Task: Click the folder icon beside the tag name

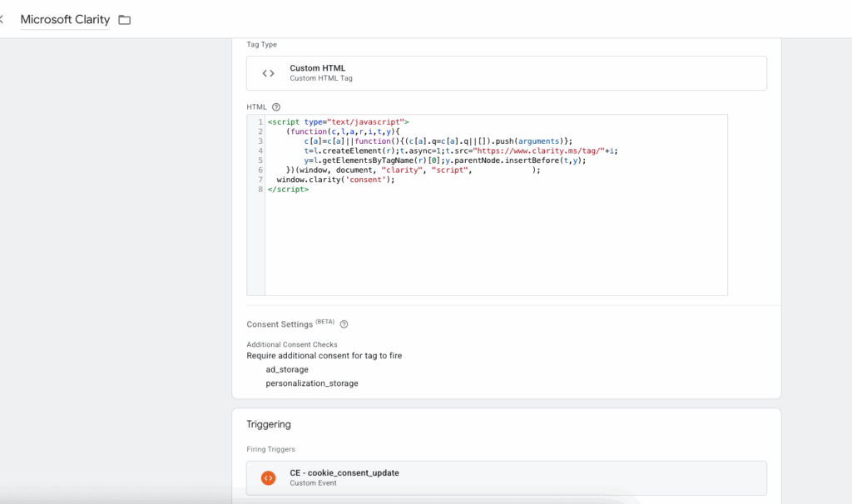Action: (x=125, y=20)
